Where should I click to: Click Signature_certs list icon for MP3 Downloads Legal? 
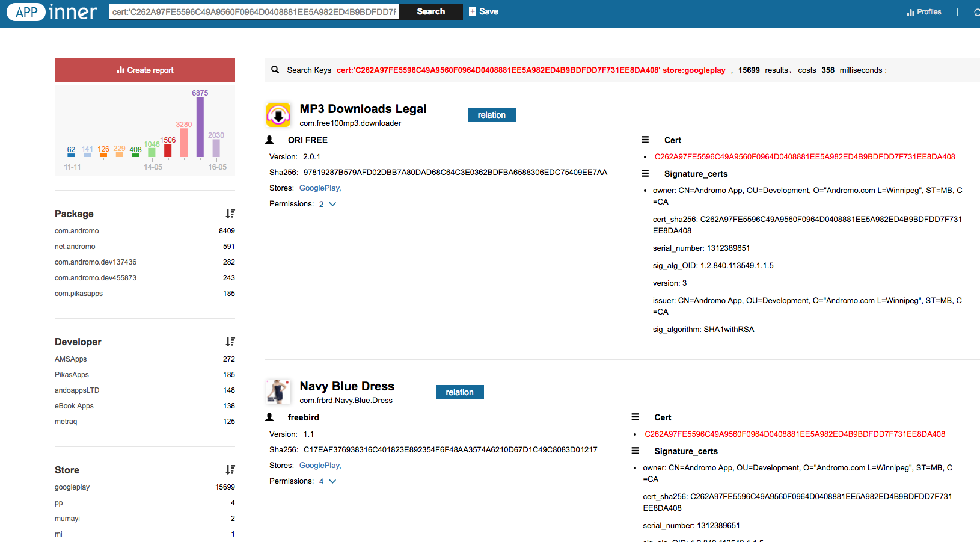point(645,173)
